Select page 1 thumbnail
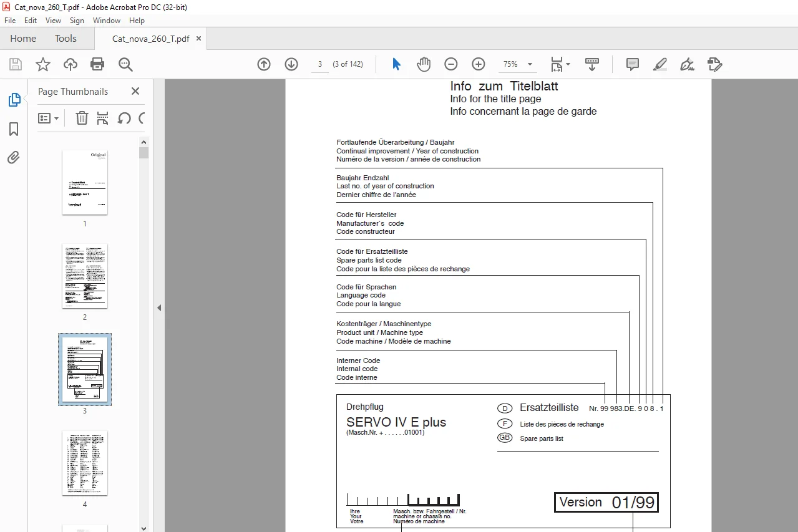The width and height of the screenshot is (798, 532). [85, 182]
